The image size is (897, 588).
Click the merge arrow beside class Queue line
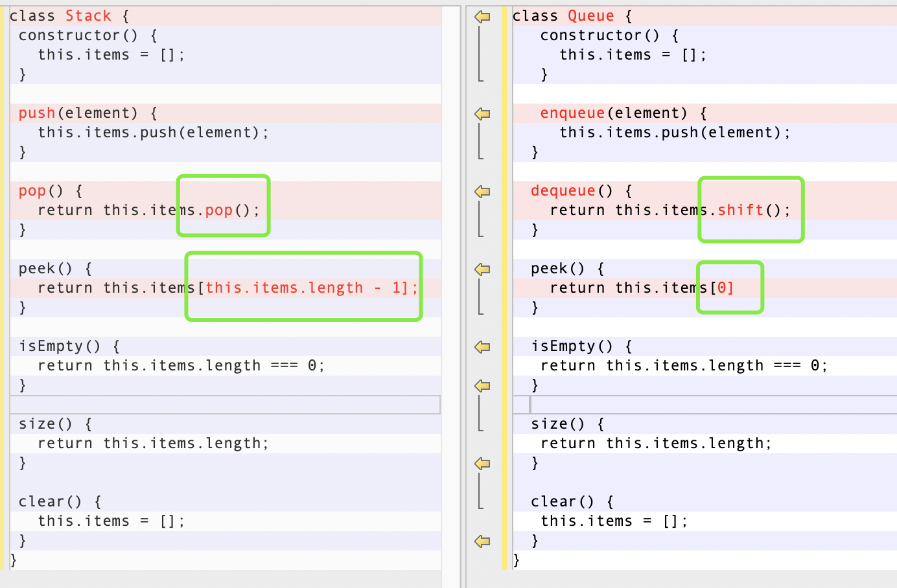click(482, 16)
